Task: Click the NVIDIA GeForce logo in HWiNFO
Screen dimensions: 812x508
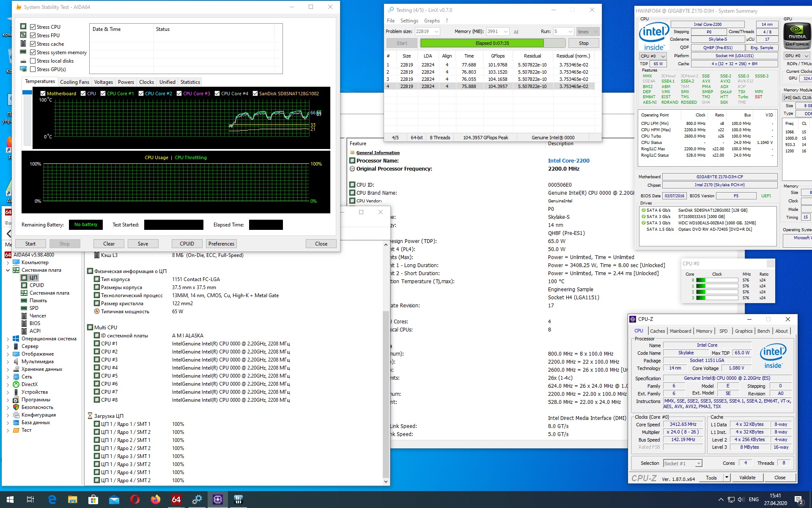Action: (797, 36)
